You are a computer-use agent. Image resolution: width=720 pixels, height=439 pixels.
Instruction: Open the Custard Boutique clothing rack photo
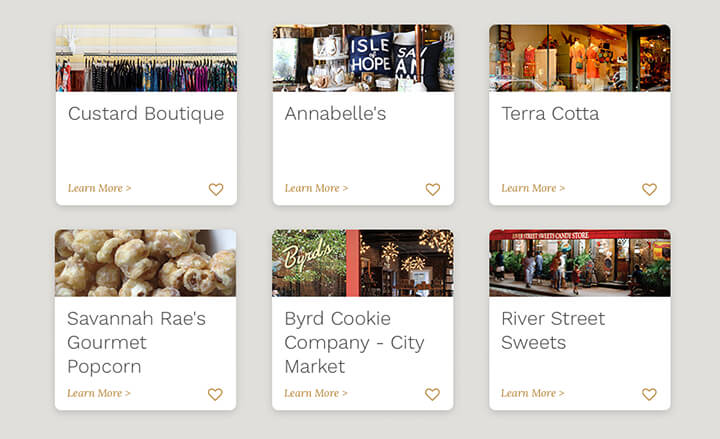[146, 58]
